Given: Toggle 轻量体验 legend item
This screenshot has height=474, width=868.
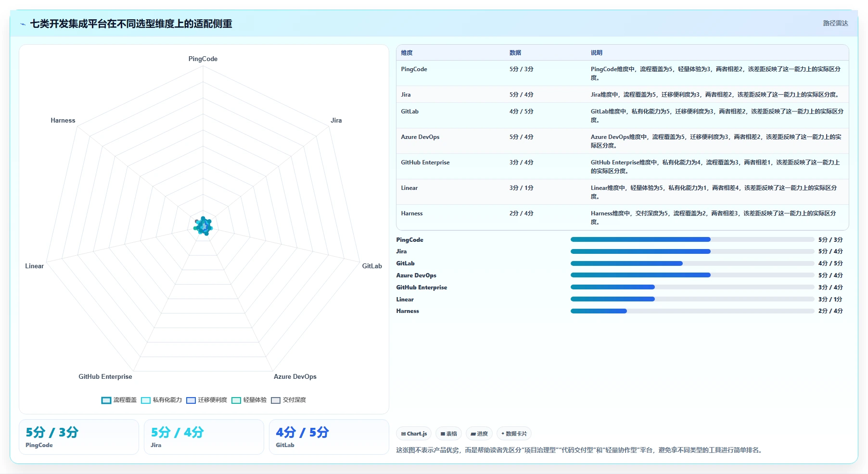Looking at the screenshot, I should (x=249, y=400).
